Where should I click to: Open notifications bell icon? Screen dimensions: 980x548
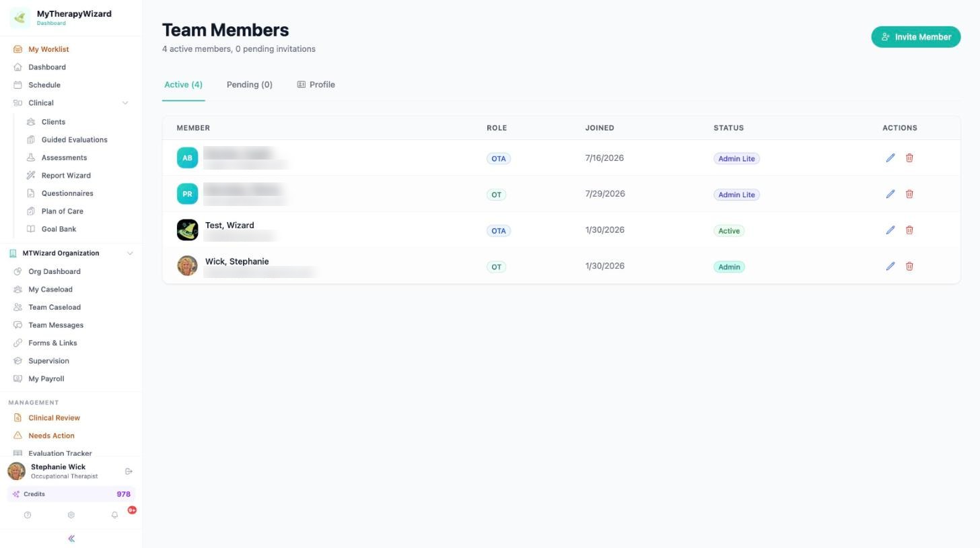(114, 515)
